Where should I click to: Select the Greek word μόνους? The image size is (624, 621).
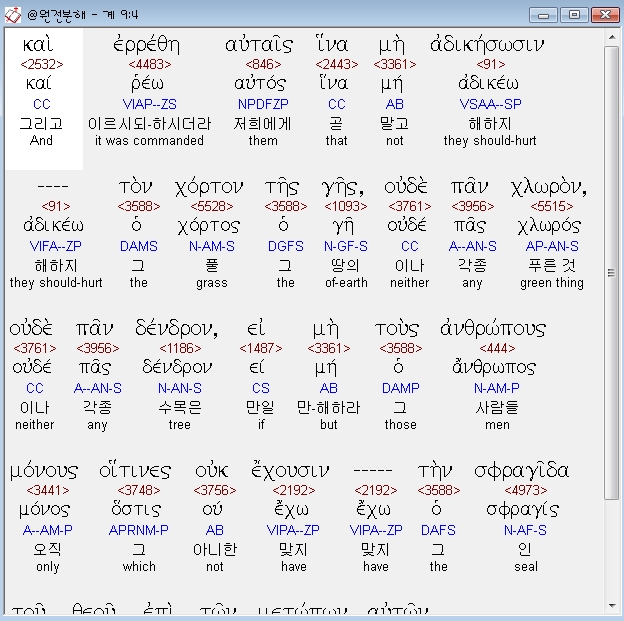click(x=44, y=471)
